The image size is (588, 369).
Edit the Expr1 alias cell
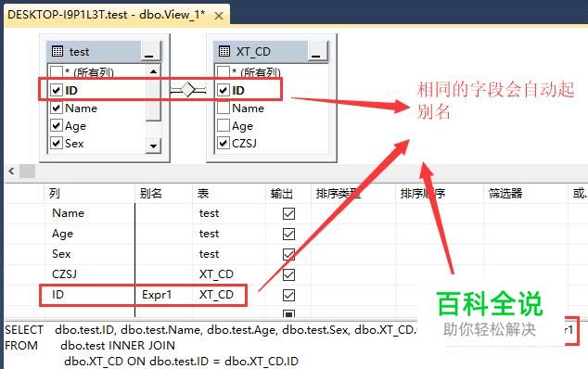point(163,295)
